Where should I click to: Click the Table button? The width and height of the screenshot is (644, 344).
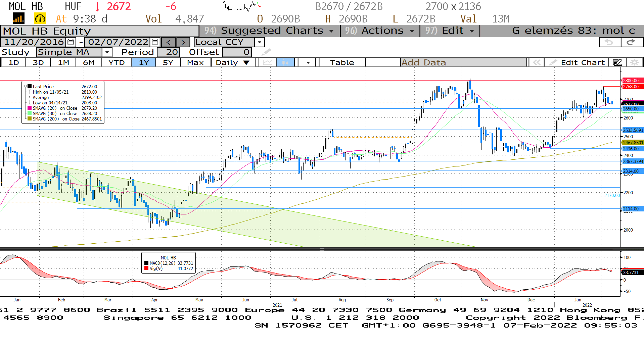(342, 62)
